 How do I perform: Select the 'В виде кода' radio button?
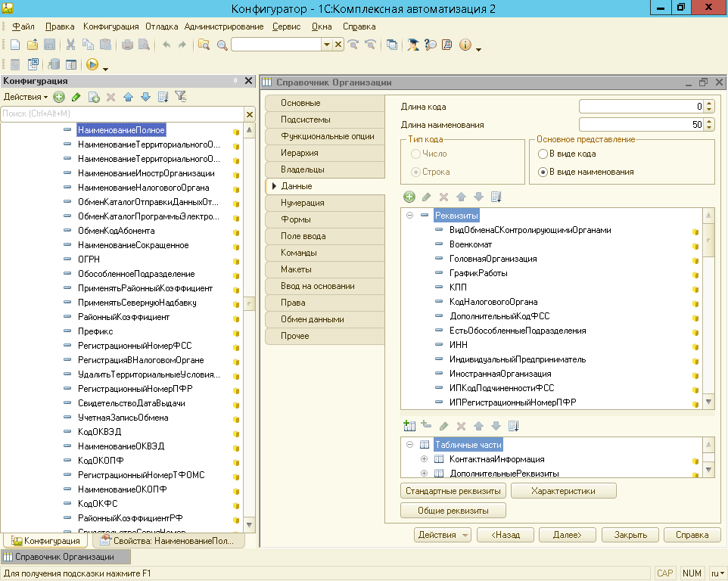543,154
